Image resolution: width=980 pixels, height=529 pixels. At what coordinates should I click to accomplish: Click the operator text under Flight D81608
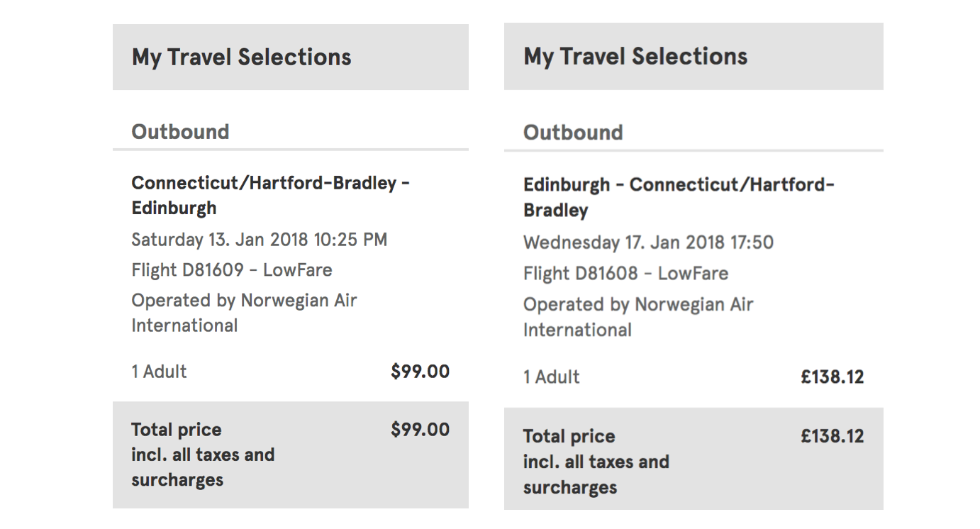coord(637,317)
